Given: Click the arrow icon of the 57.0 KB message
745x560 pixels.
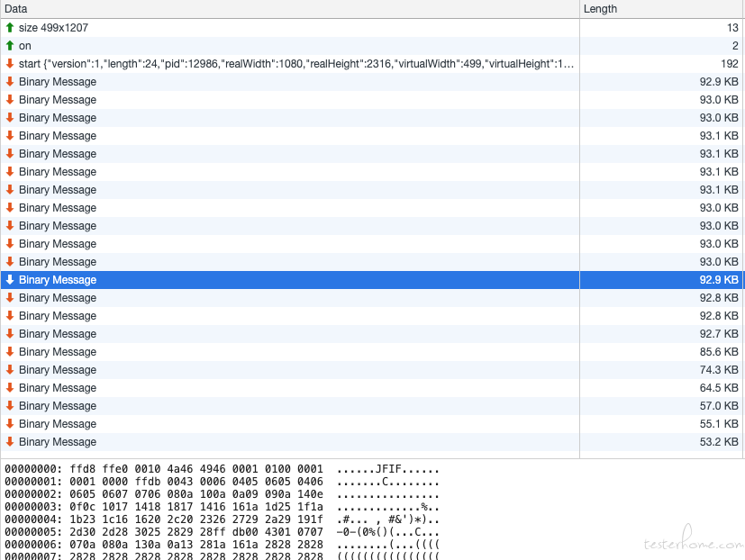Looking at the screenshot, I should pyautogui.click(x=10, y=406).
